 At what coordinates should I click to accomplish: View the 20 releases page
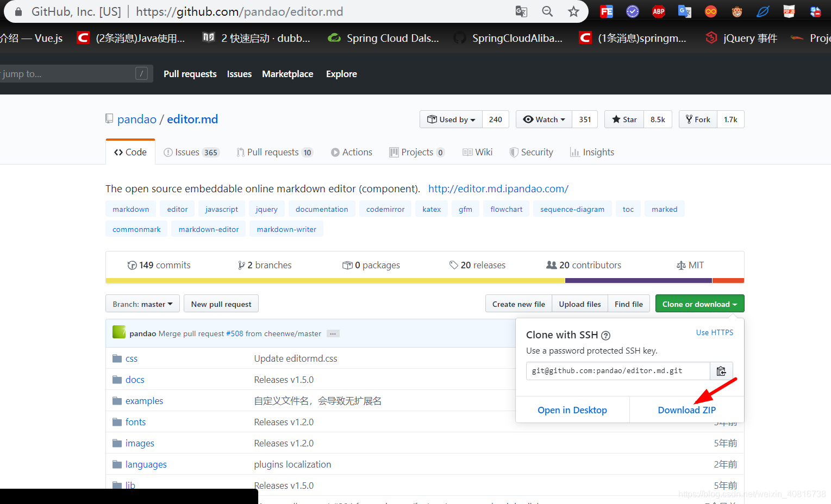coord(477,265)
